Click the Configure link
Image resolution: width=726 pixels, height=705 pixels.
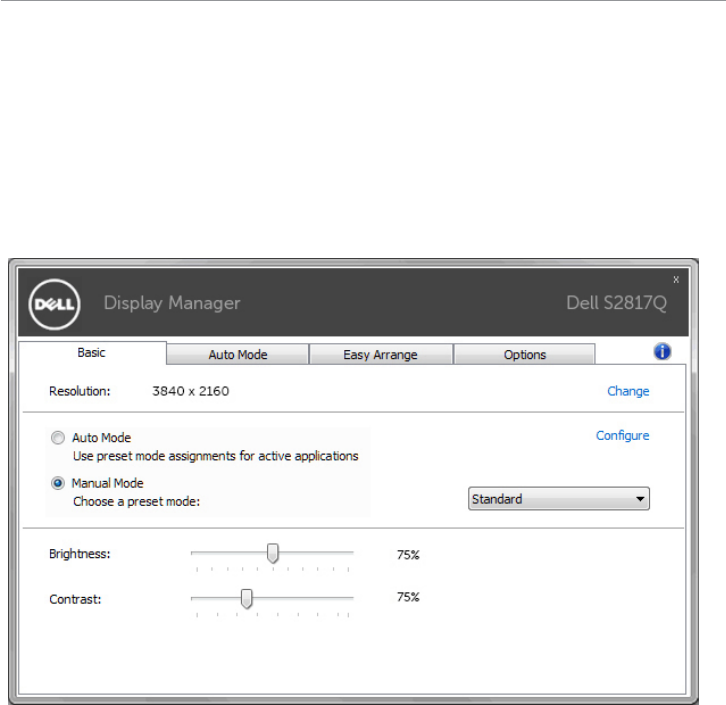pyautogui.click(x=622, y=436)
